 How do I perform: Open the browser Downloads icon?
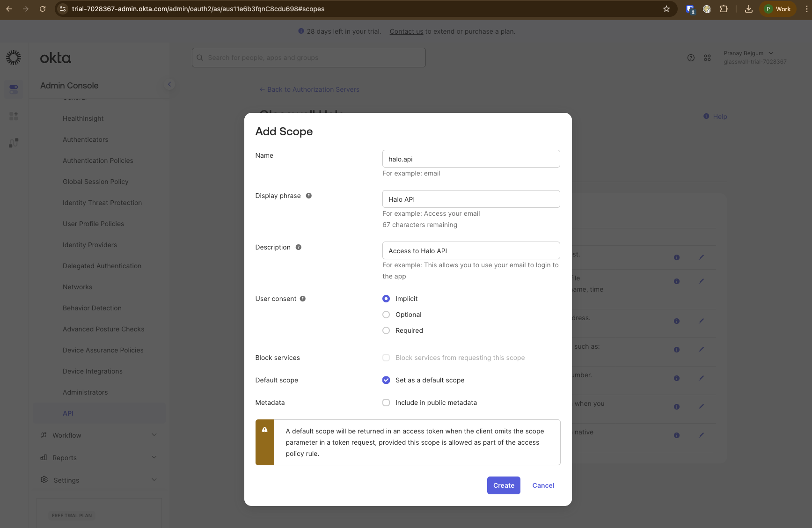pyautogui.click(x=748, y=9)
